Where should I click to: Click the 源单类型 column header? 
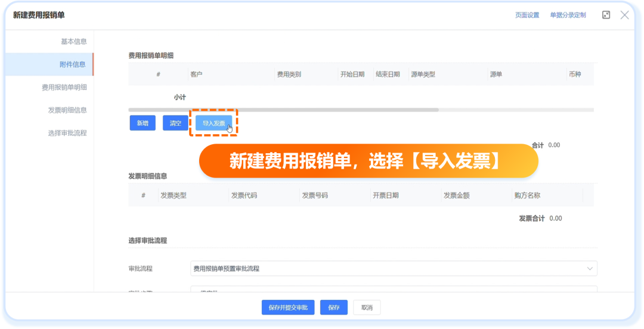click(x=423, y=75)
